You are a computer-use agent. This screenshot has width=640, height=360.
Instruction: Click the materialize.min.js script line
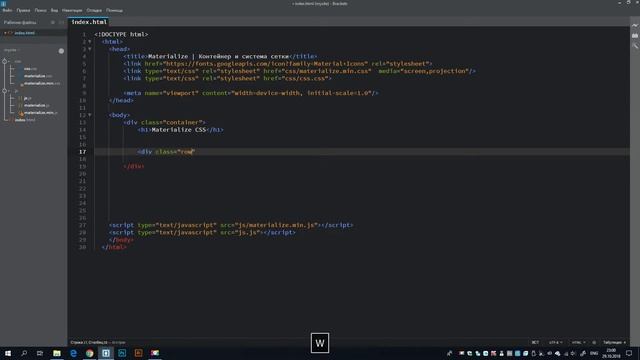231,225
